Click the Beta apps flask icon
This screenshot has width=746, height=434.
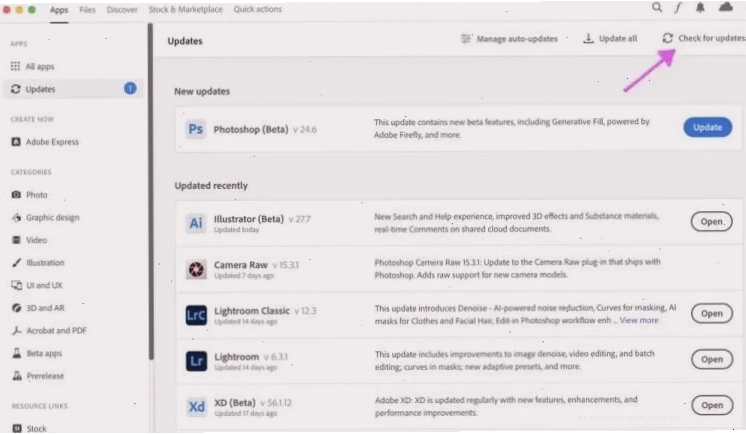(x=17, y=353)
